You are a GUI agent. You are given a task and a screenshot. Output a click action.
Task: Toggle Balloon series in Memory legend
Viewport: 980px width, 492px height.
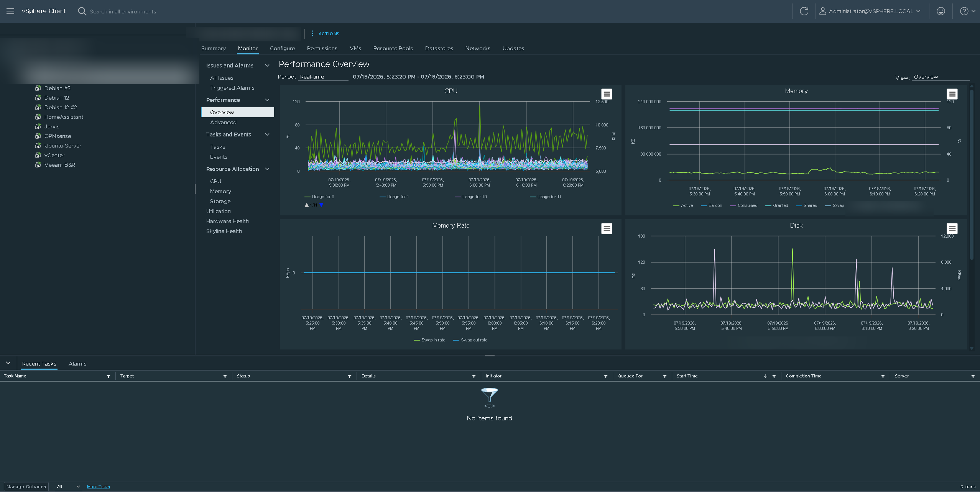coord(712,205)
